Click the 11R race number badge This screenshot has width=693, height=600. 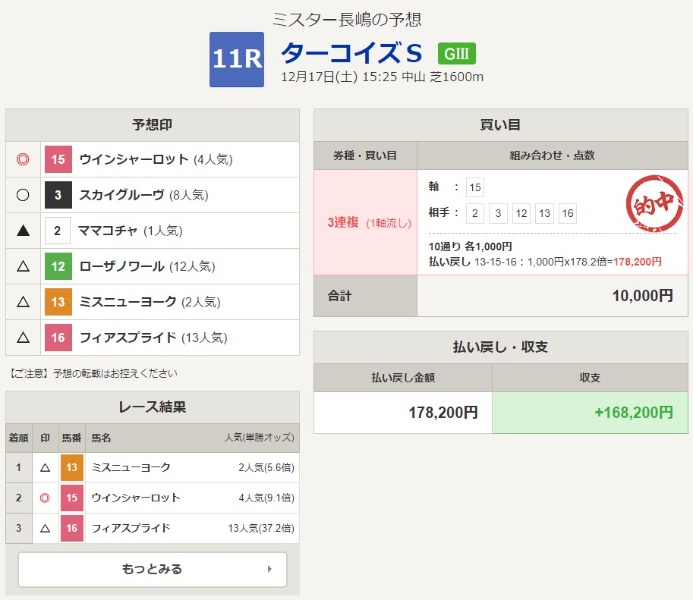click(236, 60)
